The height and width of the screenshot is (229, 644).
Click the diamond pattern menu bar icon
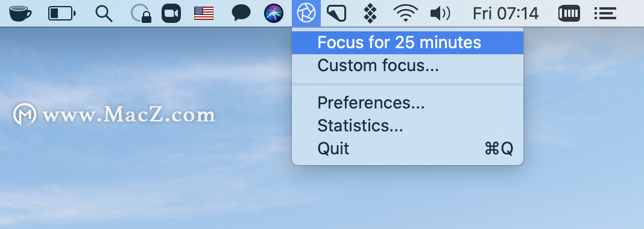[x=370, y=13]
